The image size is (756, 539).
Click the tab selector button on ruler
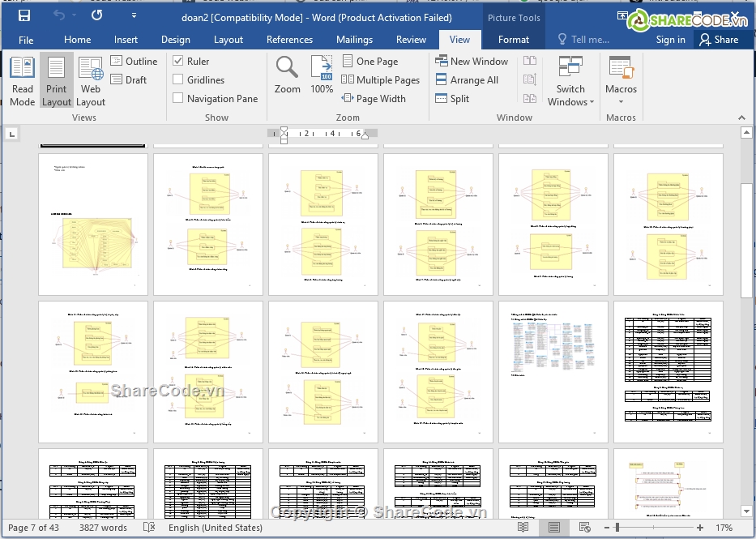(12, 134)
